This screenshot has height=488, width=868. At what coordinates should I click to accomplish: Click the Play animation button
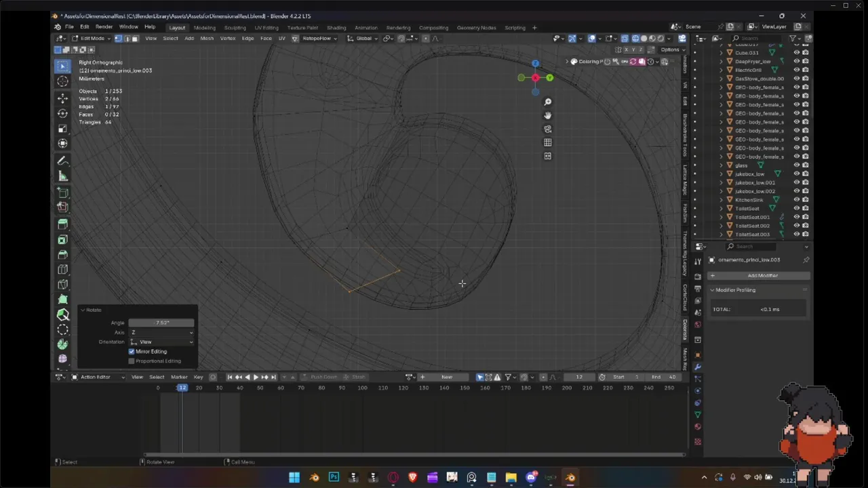tap(256, 377)
